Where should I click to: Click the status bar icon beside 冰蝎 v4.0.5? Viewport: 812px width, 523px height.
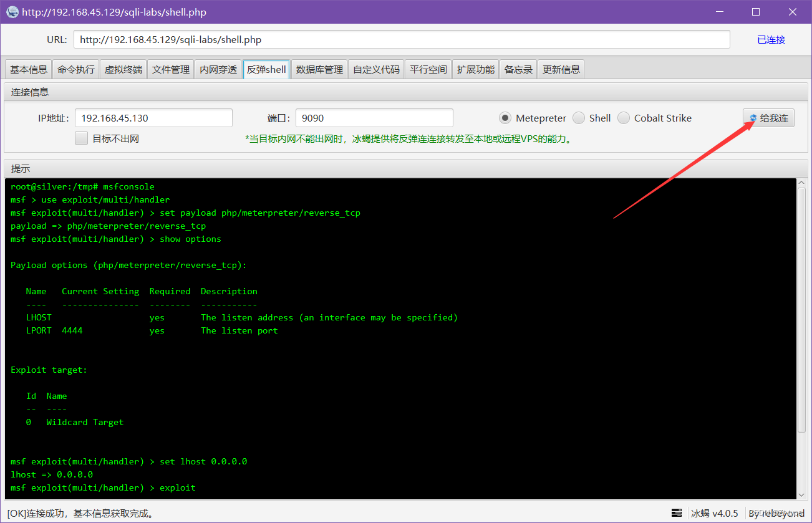tap(676, 513)
